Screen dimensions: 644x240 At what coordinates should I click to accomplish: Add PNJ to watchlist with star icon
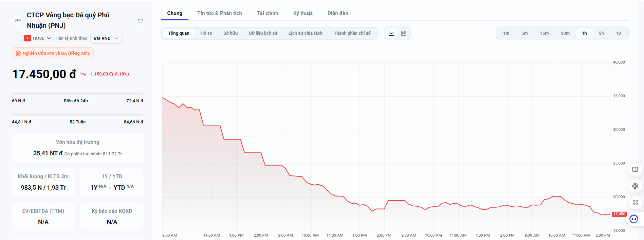click(x=140, y=20)
